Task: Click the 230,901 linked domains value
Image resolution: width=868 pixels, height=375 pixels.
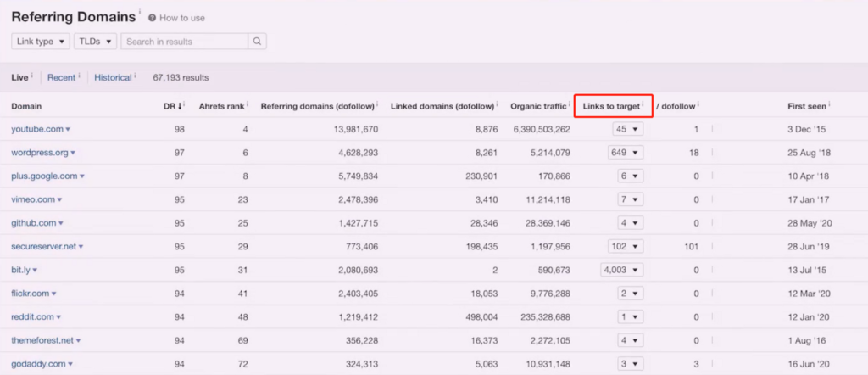Action: [x=481, y=176]
